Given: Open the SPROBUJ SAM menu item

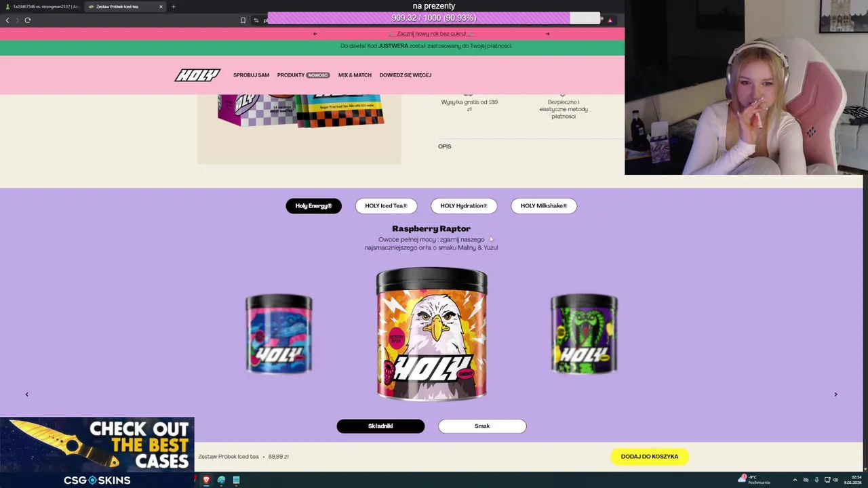Looking at the screenshot, I should coord(251,75).
